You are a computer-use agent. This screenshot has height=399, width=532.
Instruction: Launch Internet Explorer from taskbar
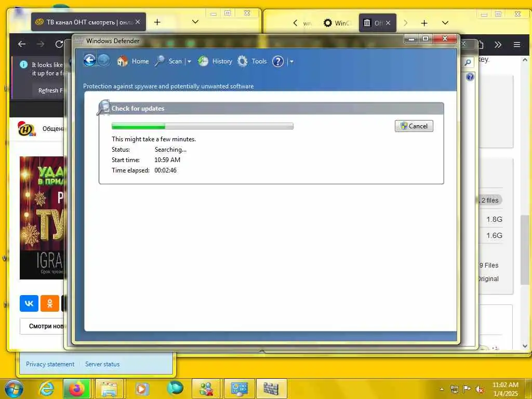click(x=46, y=389)
